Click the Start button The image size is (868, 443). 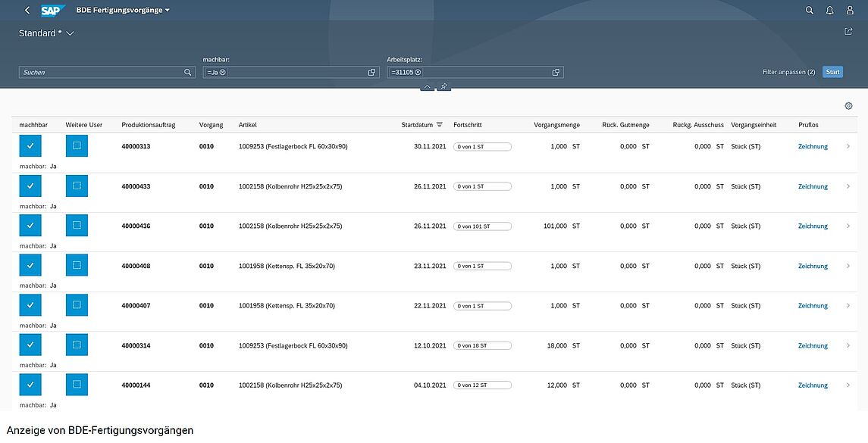click(x=832, y=72)
